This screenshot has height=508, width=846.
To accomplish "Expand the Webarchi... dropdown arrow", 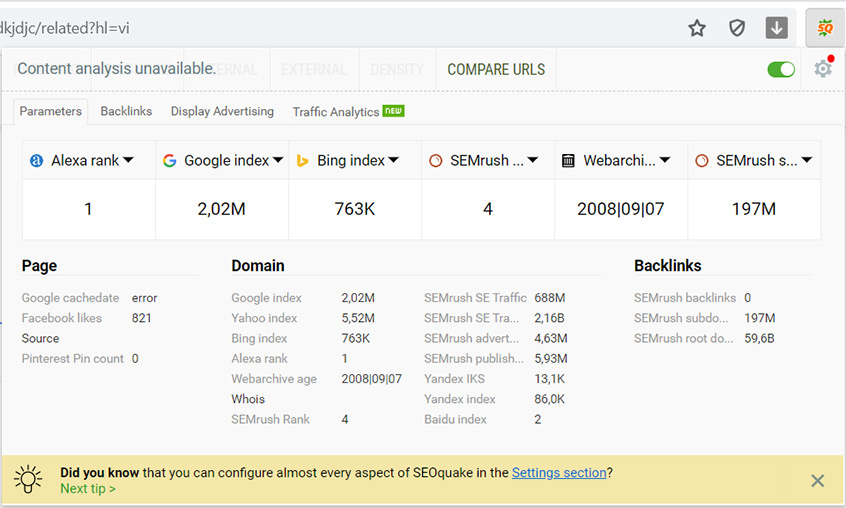I will (665, 160).
